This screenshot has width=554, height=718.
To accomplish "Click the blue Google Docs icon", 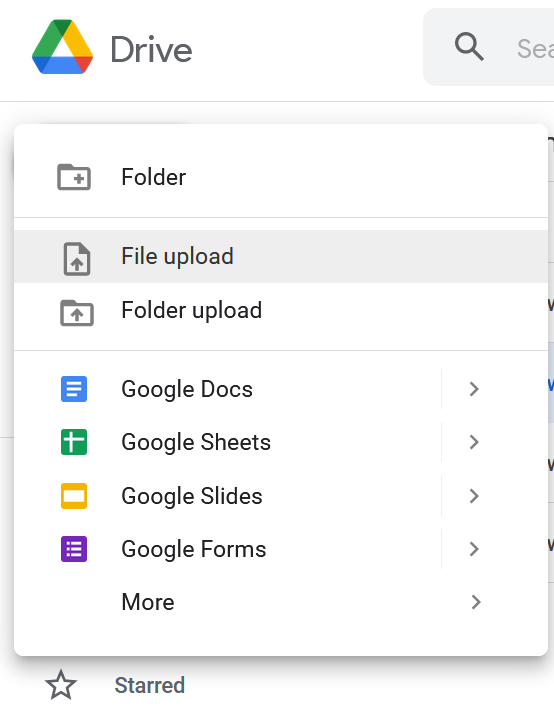I will click(74, 389).
